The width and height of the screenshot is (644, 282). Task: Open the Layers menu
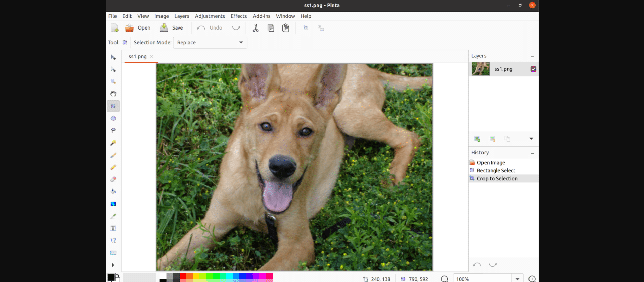(x=182, y=16)
